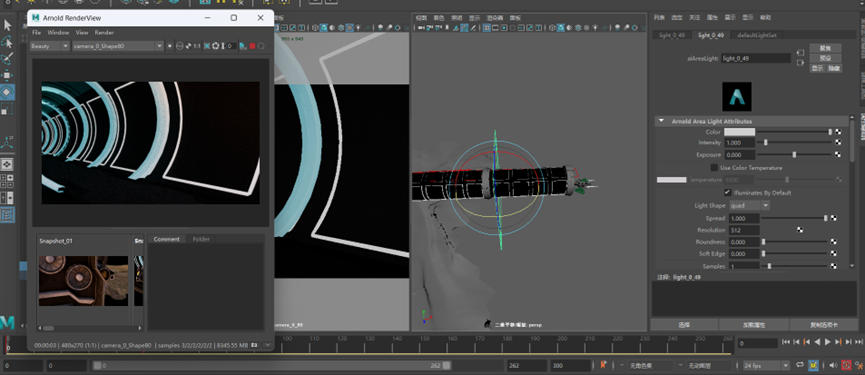Open the camera_0_Shape80 camera dropdown
Screen dimensions: 865x375
tap(118, 46)
